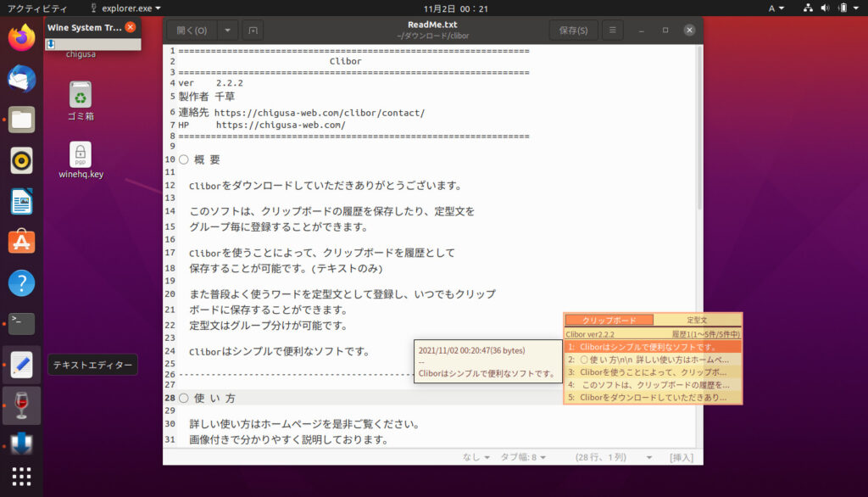Open the clock 11月2日 00:21 calendar
This screenshot has height=497, width=868.
pos(455,8)
